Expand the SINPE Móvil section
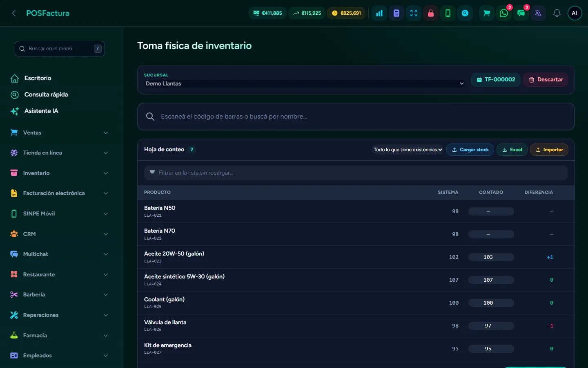 [60, 213]
